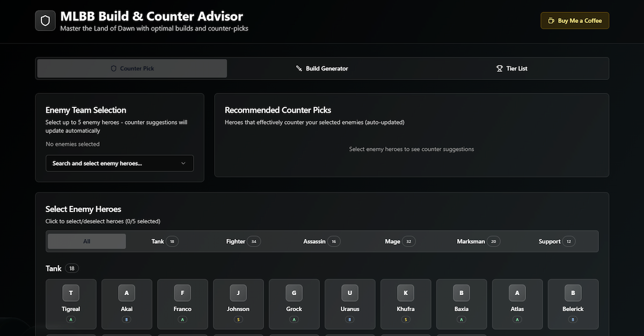Click the No enemies selected text

pyautogui.click(x=72, y=144)
